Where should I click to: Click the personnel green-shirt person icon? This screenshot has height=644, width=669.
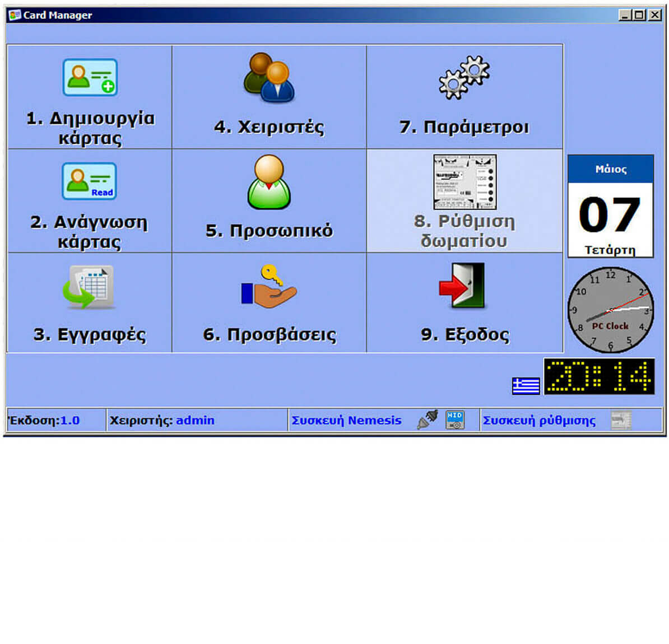(x=269, y=182)
